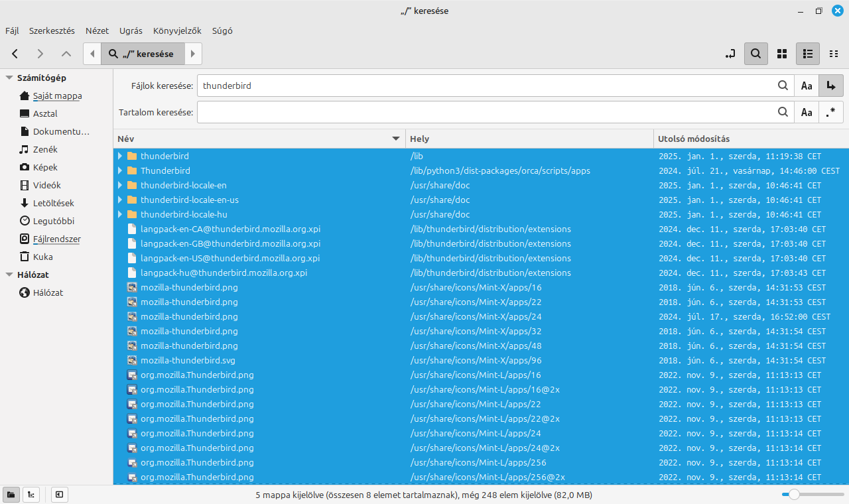Open the Fájl menu

click(x=12, y=31)
